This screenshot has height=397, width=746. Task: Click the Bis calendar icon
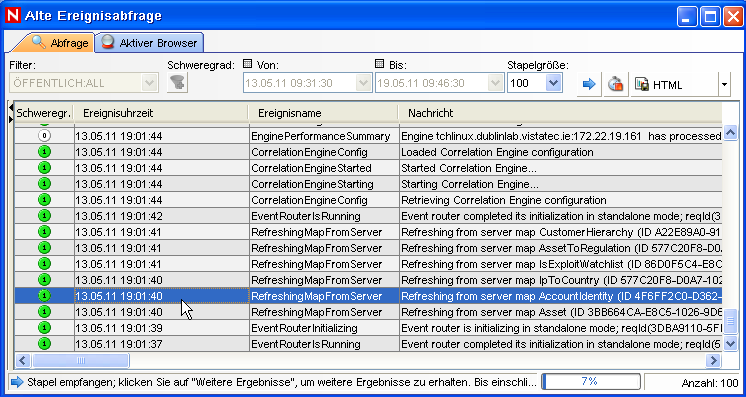[x=379, y=64]
